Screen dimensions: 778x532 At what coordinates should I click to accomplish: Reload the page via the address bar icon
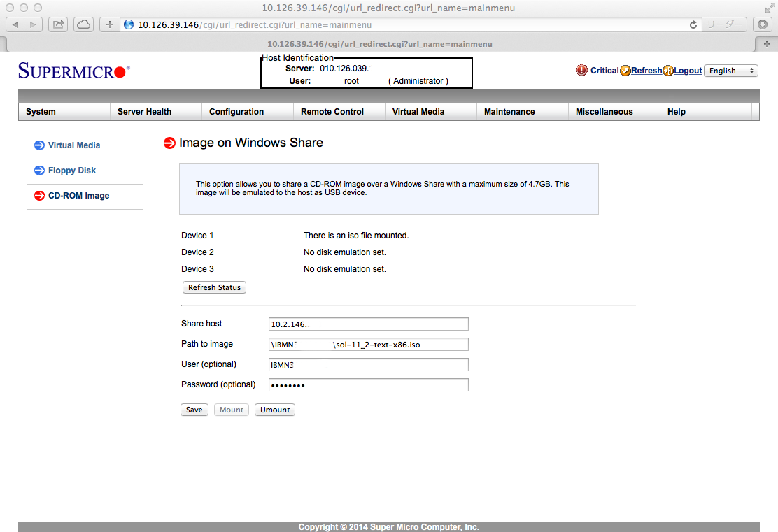[693, 24]
